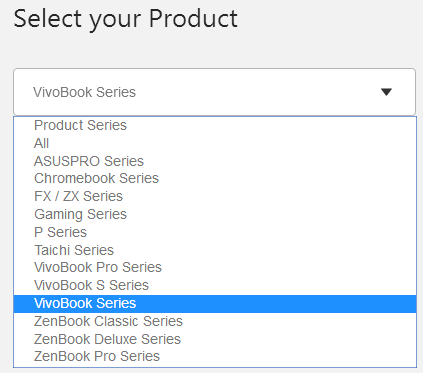Choose Taichi Series option
Image resolution: width=423 pixels, height=373 pixels.
pos(215,250)
